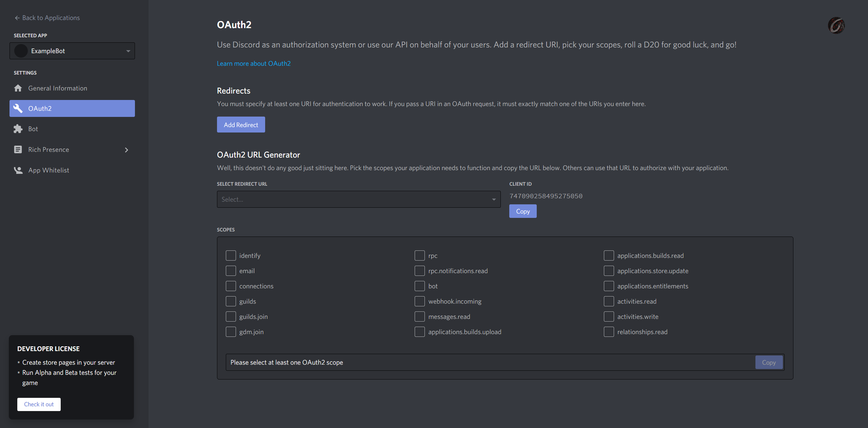
Task: Open the user avatar in top right
Action: click(836, 25)
